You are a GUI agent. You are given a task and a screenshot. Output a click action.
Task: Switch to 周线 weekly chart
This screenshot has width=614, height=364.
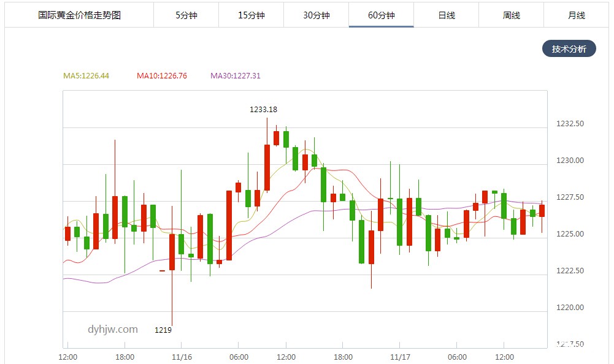point(511,15)
